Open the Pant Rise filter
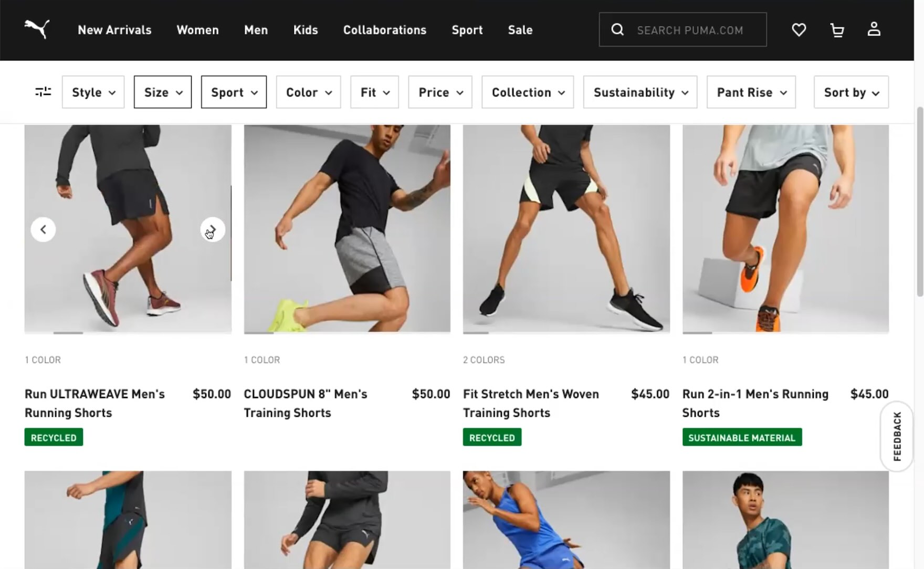The image size is (924, 569). coord(751,92)
